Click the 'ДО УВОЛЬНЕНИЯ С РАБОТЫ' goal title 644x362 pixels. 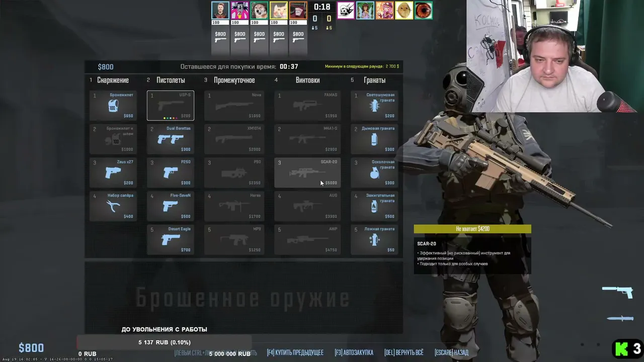click(165, 329)
